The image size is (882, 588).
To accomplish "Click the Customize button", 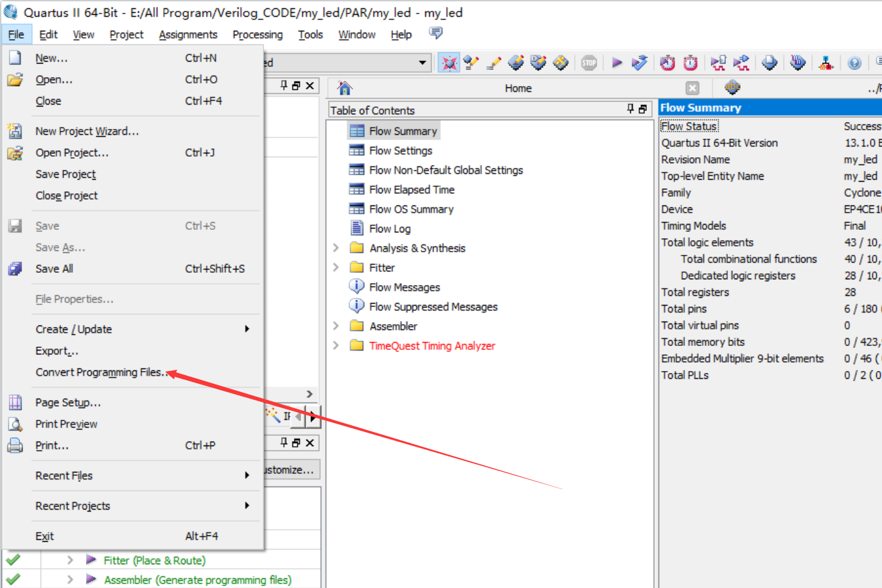I will coord(291,470).
